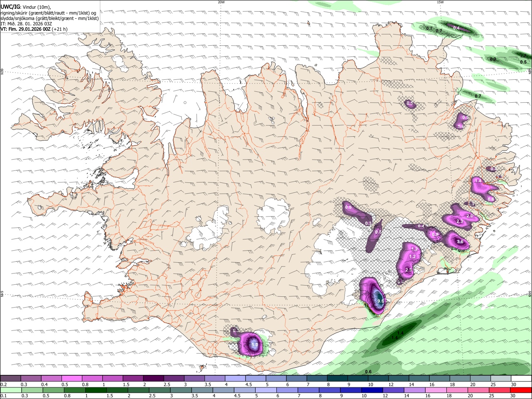Viewport: 532px width, 399px height.
Task: Pick the red rain swatch starting at 30
Action: click(x=521, y=390)
